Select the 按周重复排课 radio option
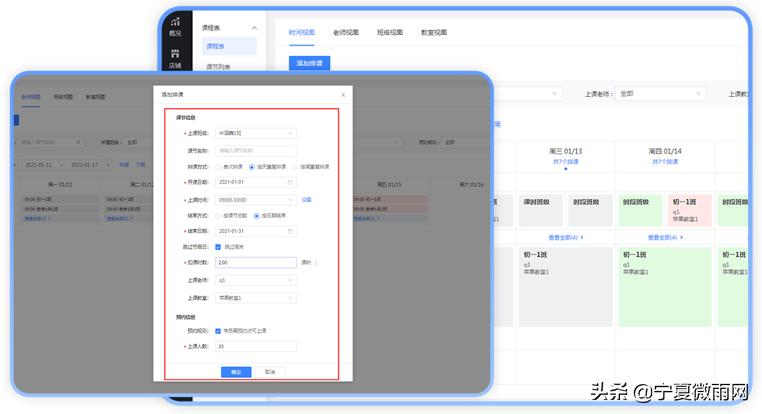Screen dimensions: 762x414 pos(295,167)
